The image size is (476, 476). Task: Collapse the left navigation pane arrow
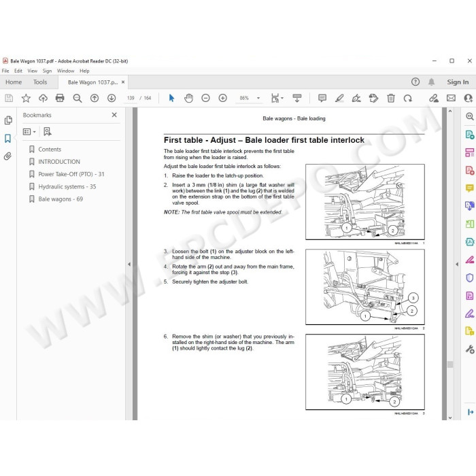click(x=129, y=264)
